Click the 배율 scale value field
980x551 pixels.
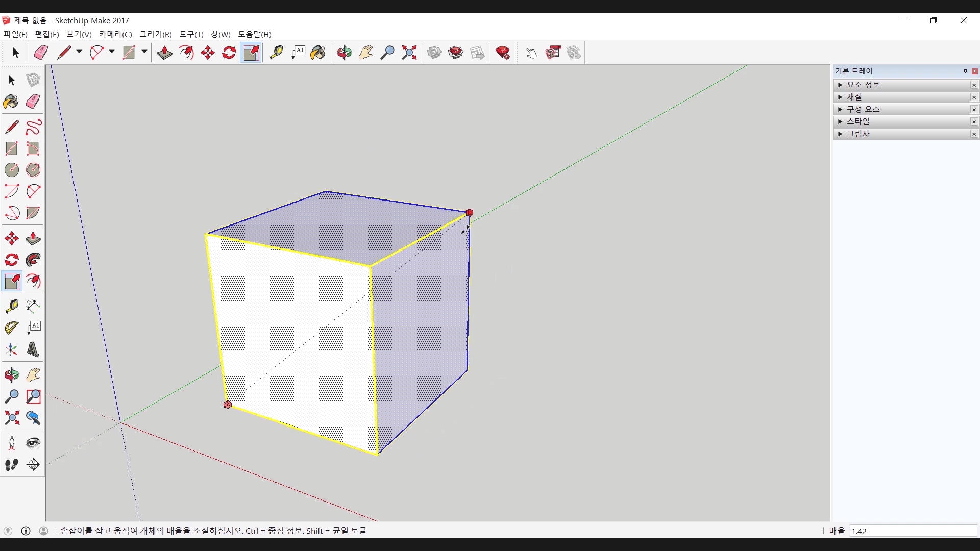point(913,531)
